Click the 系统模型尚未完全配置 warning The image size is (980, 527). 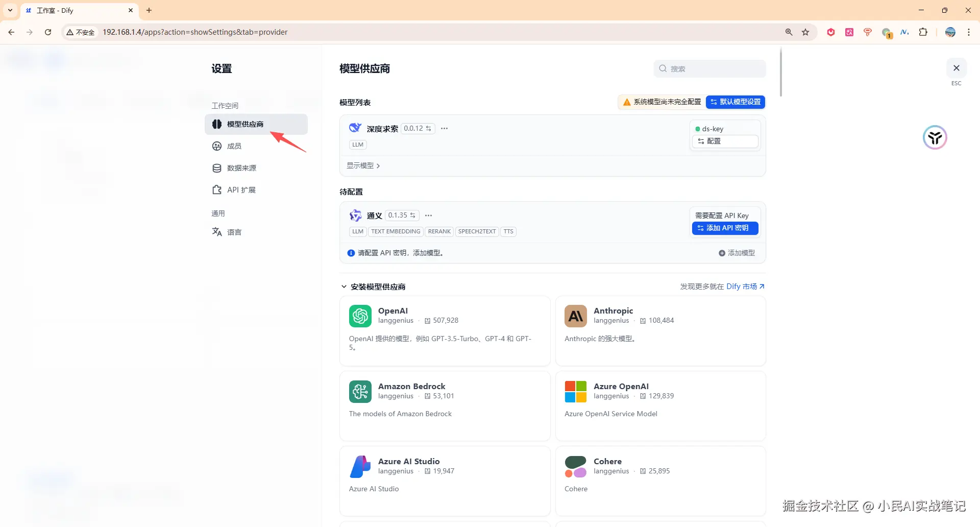click(662, 102)
